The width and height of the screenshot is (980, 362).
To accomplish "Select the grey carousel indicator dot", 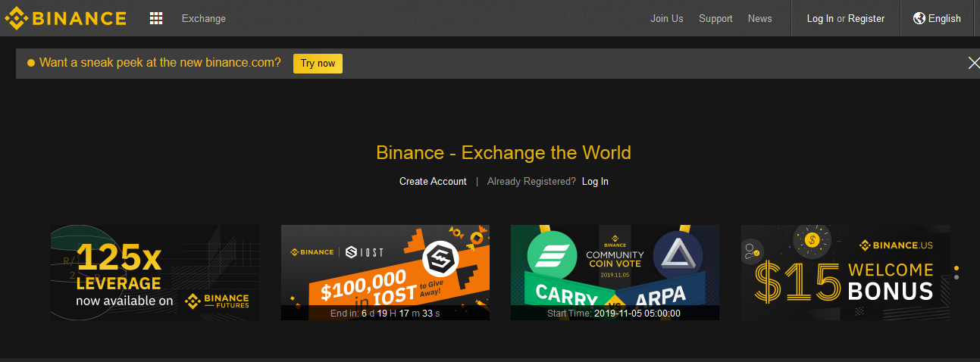I will pyautogui.click(x=957, y=277).
